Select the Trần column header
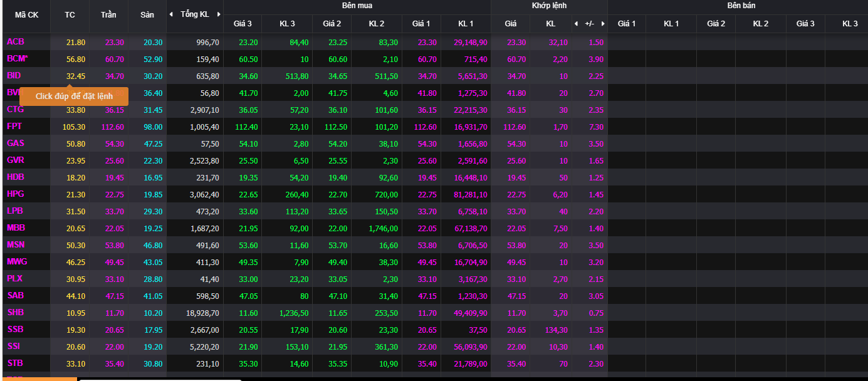 point(108,14)
